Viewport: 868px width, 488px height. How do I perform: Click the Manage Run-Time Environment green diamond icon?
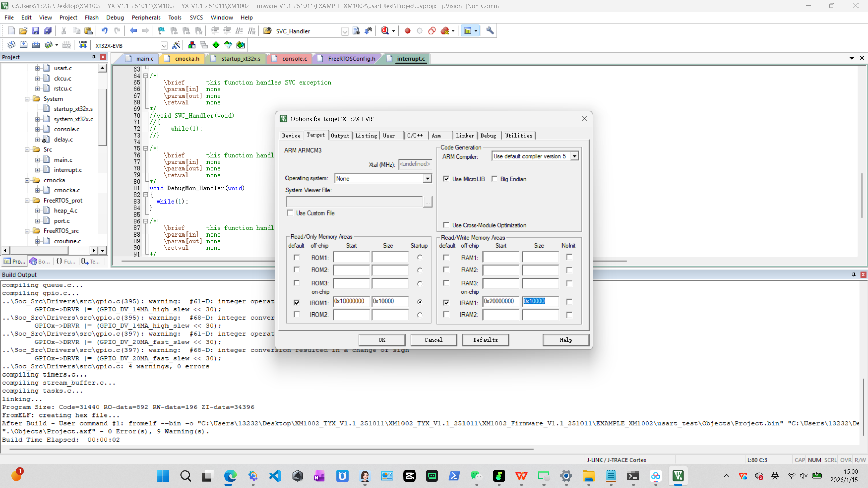tap(216, 45)
